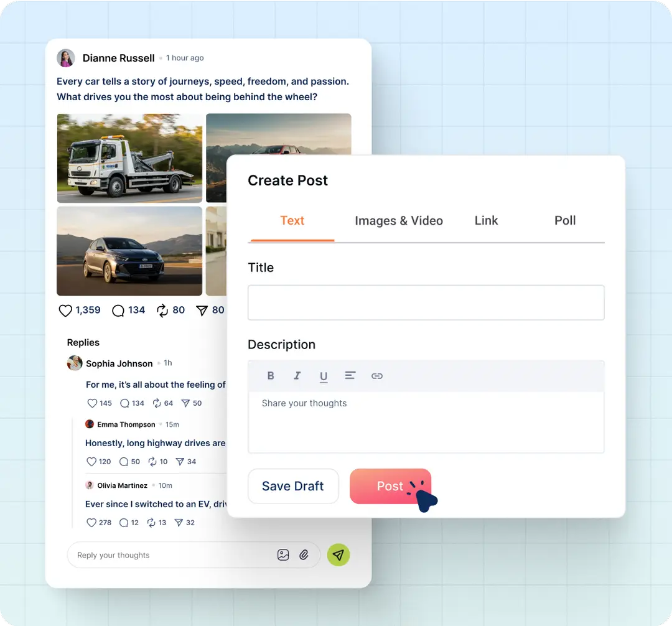Share Dianne Russell's post via send icon
Screen dimensions: 672x626
click(x=202, y=311)
